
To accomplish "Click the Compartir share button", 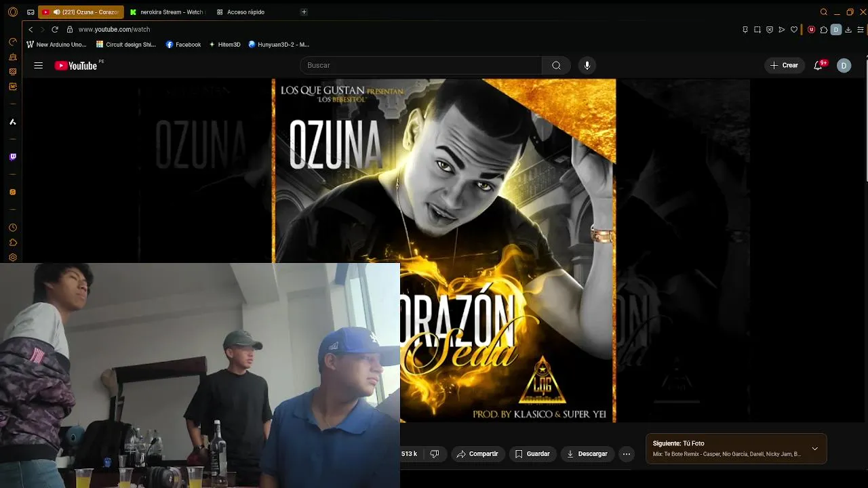I will (477, 454).
